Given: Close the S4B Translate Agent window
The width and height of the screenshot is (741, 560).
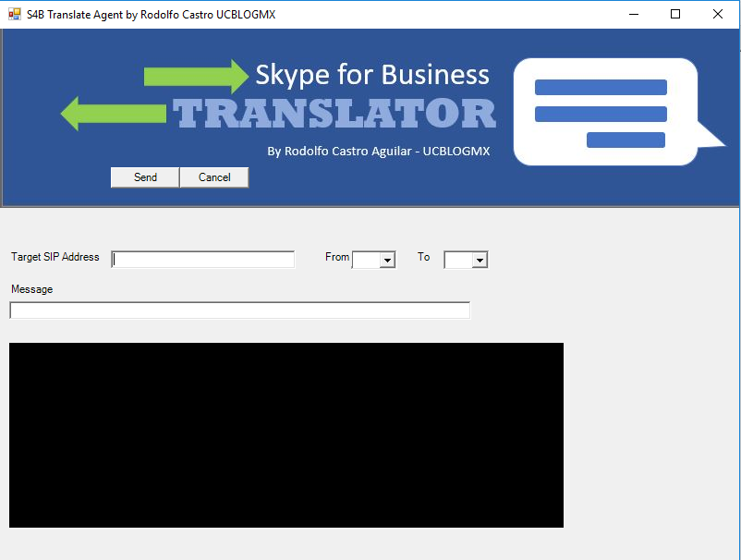Looking at the screenshot, I should pyautogui.click(x=718, y=14).
